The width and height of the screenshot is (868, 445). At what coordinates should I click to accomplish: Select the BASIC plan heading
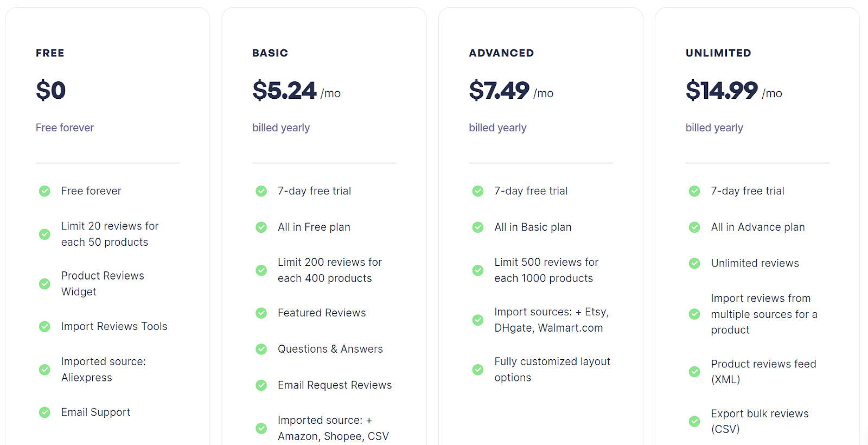270,53
